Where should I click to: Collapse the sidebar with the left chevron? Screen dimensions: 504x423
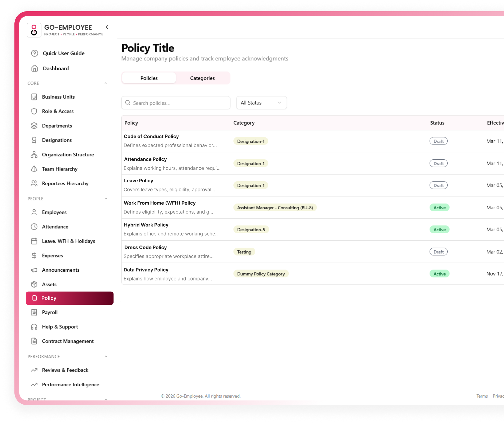coord(107,27)
